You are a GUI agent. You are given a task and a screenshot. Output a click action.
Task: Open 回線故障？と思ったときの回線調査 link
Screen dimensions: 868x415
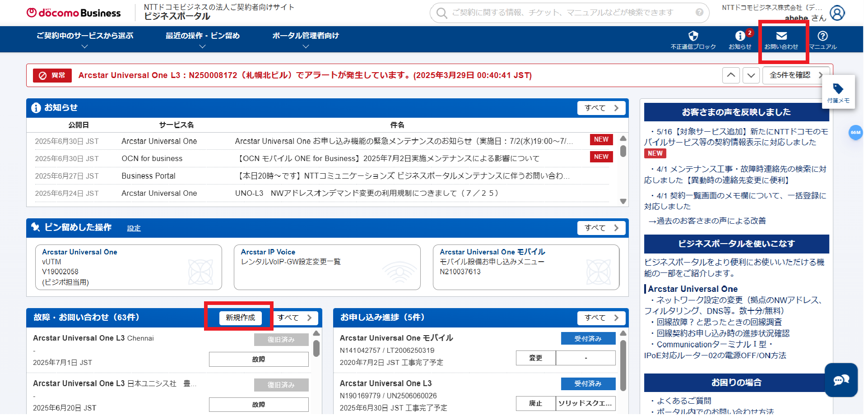point(716,323)
